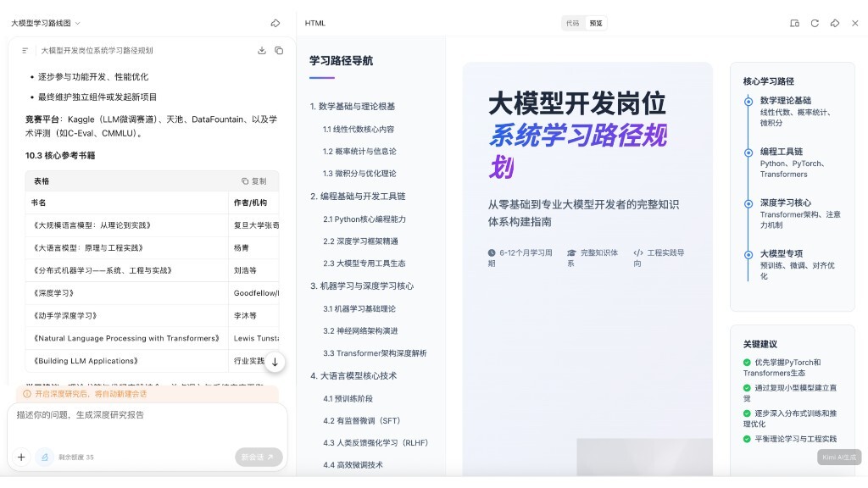This screenshot has height=488, width=868.
Task: Switch to the 预览 view
Action: click(596, 24)
